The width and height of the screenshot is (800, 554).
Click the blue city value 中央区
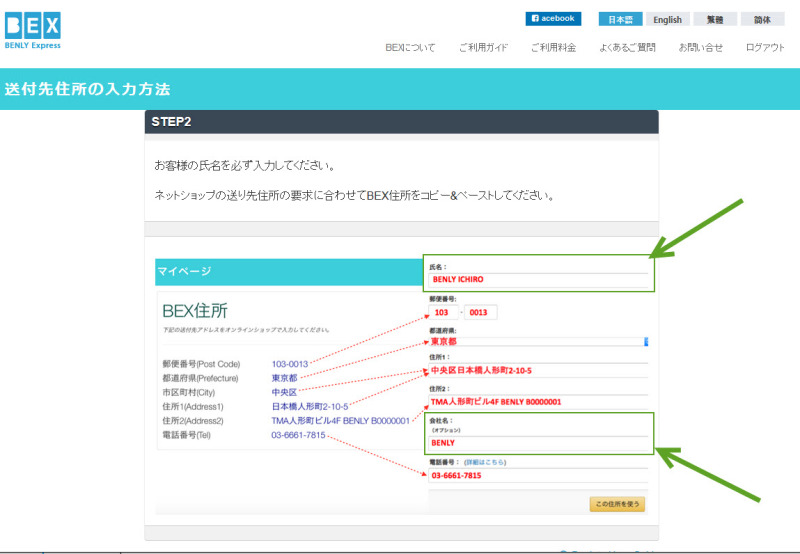click(x=284, y=393)
